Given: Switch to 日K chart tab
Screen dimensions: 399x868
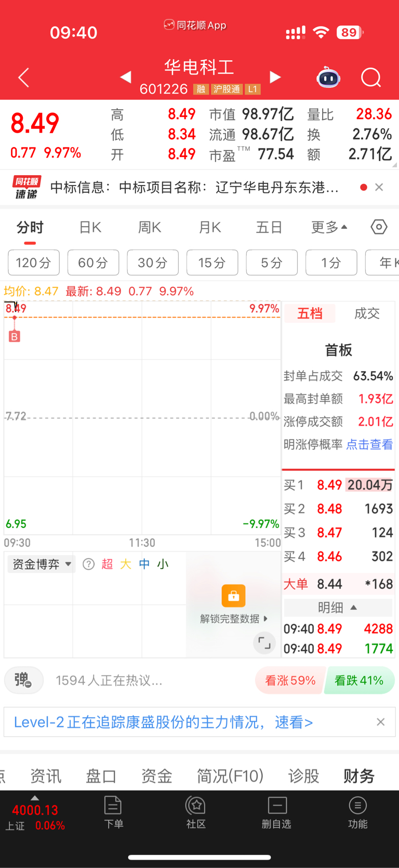Looking at the screenshot, I should coord(90,228).
